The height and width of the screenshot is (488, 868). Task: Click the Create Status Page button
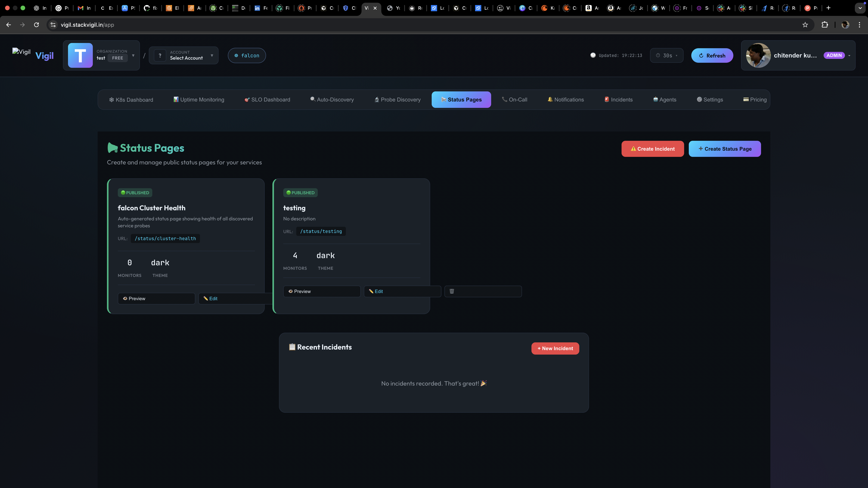point(724,149)
